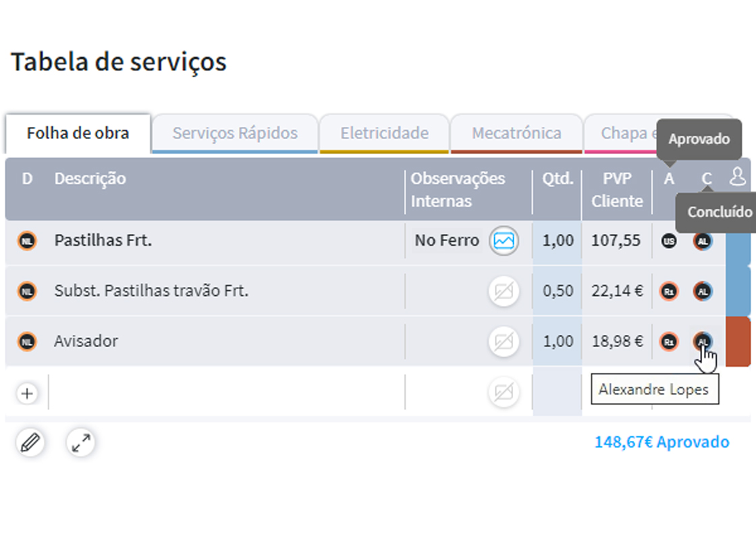Image resolution: width=756 pixels, height=547 pixels.
Task: Add a new service row with the plus button
Action: point(27,392)
